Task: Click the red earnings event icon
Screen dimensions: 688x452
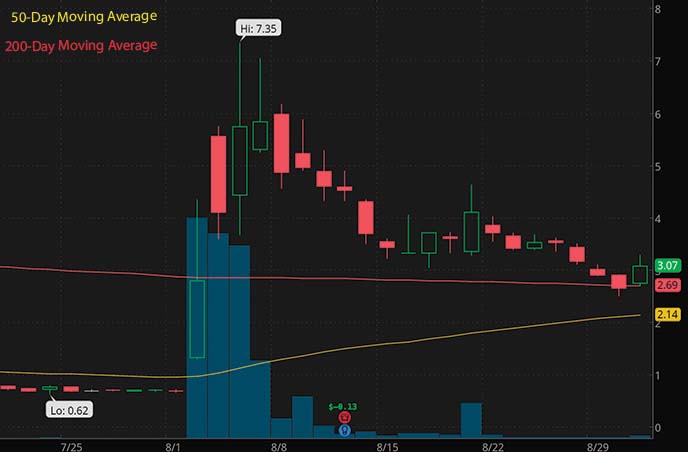Action: pyautogui.click(x=344, y=417)
